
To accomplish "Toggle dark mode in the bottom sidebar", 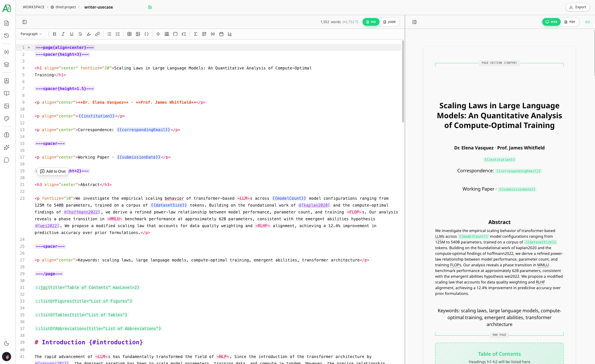I will 7,344.
